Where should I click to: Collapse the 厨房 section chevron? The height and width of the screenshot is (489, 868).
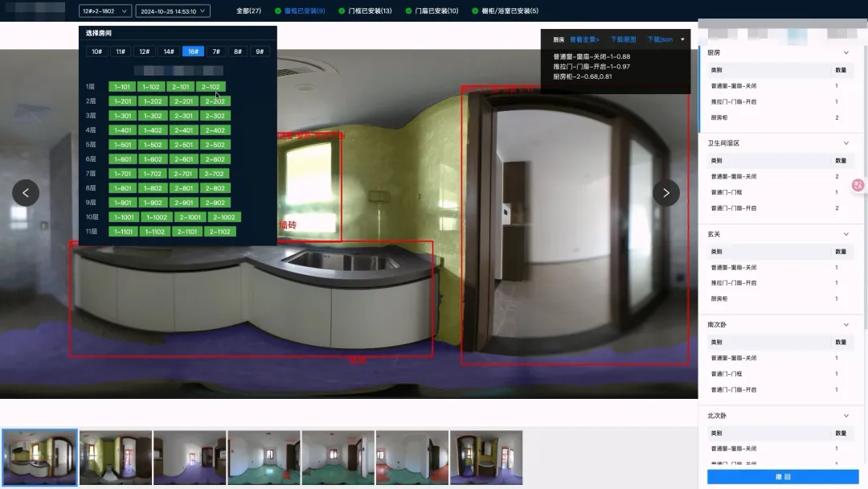pyautogui.click(x=846, y=52)
